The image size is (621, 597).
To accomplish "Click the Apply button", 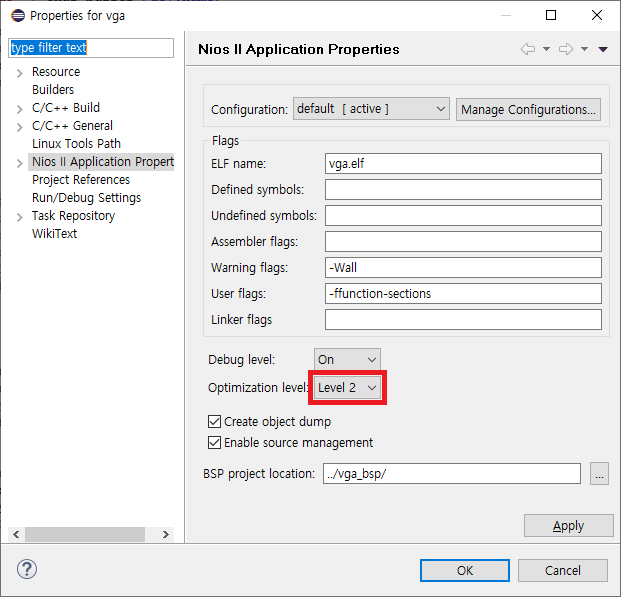I will pos(568,526).
